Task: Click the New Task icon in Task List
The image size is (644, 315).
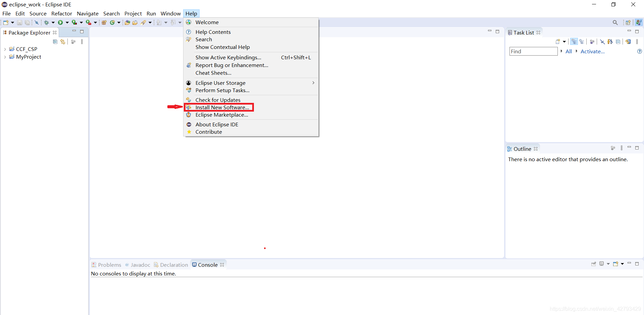Action: (x=558, y=42)
